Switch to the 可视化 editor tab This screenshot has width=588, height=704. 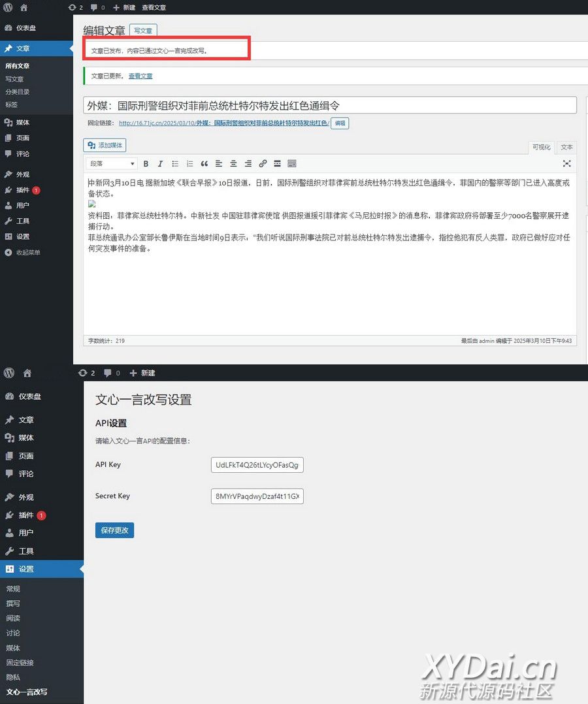pos(542,147)
